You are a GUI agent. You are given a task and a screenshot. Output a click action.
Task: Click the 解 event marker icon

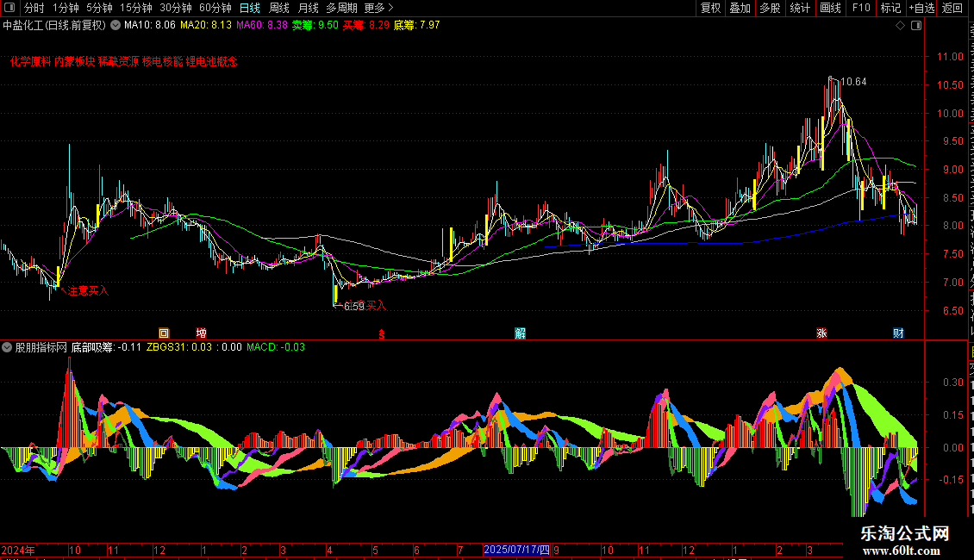coord(520,333)
